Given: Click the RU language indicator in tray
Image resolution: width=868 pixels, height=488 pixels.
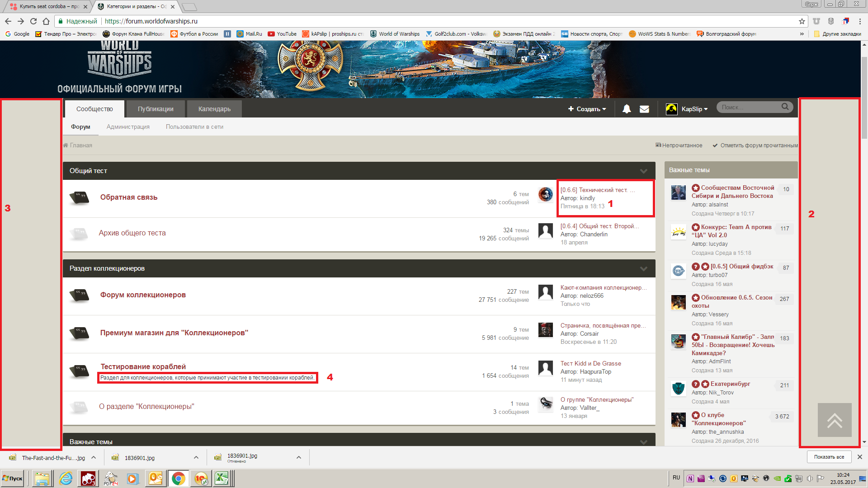Looking at the screenshot, I should pos(676,478).
